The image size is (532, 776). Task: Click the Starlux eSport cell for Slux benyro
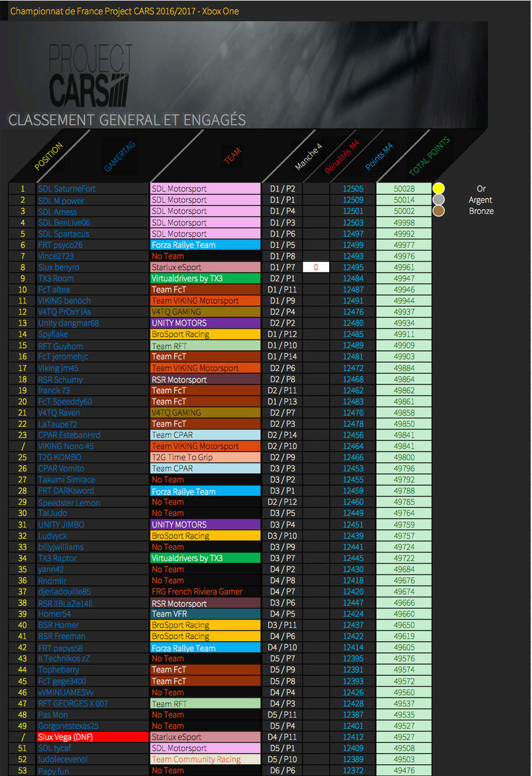coord(205,267)
